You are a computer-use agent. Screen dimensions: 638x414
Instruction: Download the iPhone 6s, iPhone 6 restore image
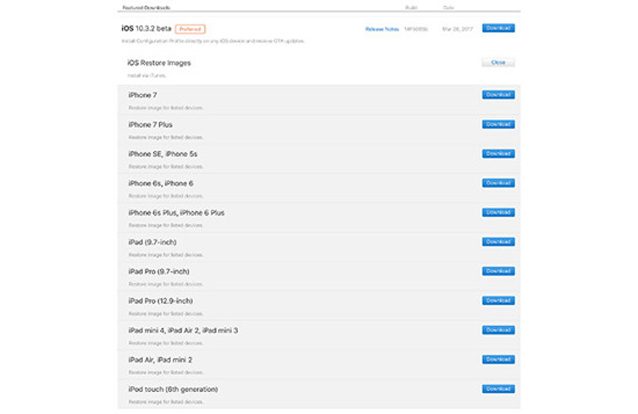point(498,183)
